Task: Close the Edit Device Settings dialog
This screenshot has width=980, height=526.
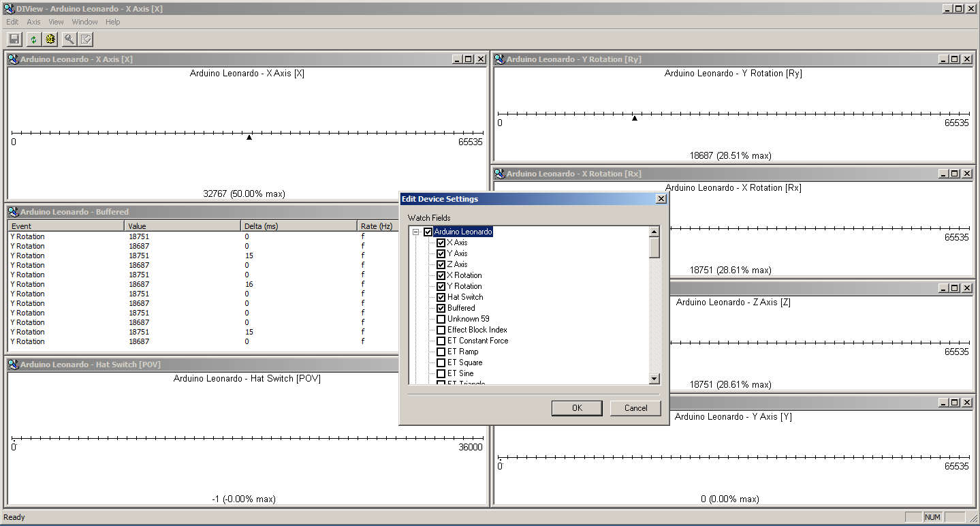Action: click(x=660, y=199)
